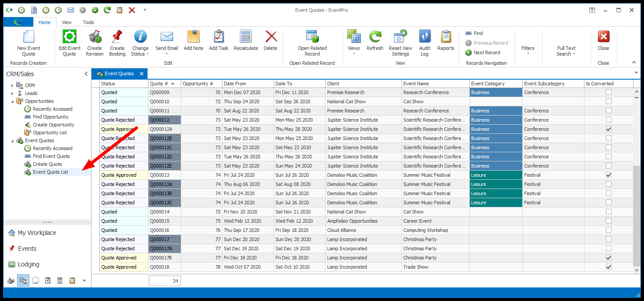Click envelope icon in quick access toolbar
This screenshot has width=644, height=301.
(70, 10)
